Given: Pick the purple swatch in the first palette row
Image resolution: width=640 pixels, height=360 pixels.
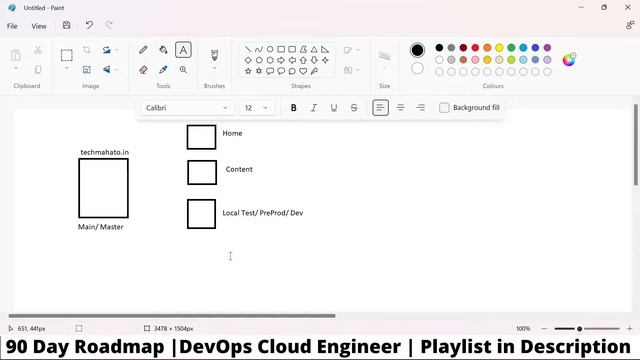Looking at the screenshot, I should [x=547, y=48].
